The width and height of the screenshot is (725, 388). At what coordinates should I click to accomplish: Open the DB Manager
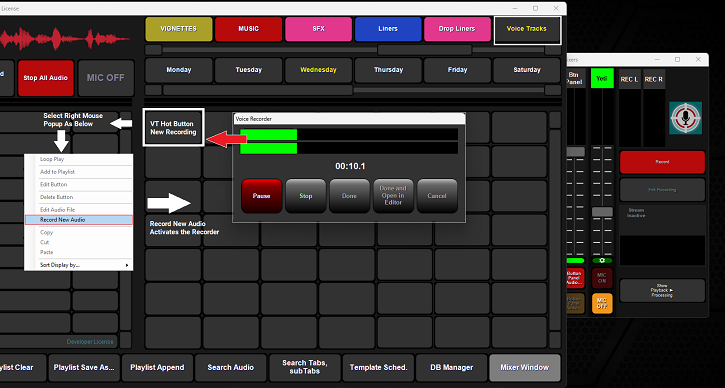(452, 368)
